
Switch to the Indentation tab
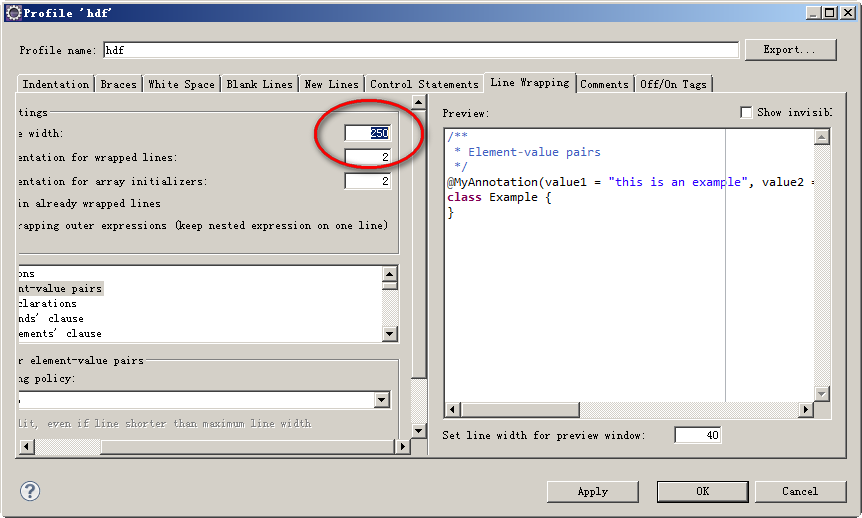pos(56,84)
